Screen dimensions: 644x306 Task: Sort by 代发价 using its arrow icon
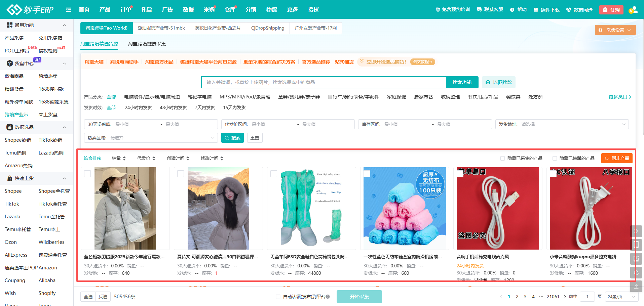tap(154, 158)
